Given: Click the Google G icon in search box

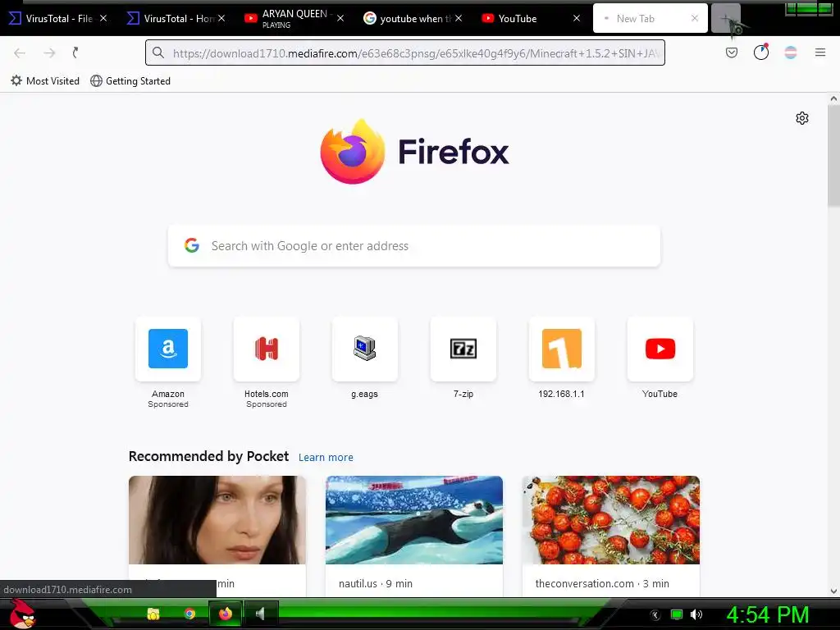Looking at the screenshot, I should point(192,245).
